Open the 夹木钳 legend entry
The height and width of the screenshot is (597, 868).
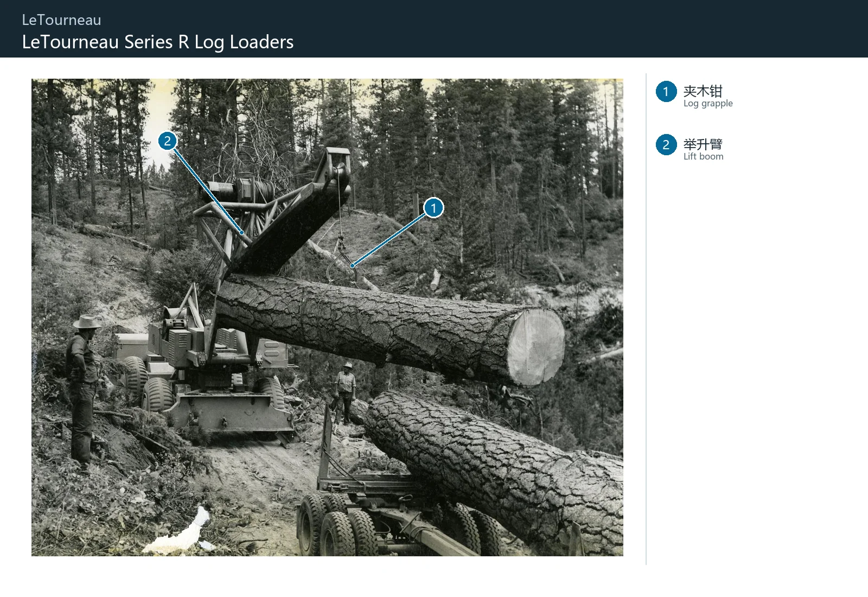(x=703, y=91)
